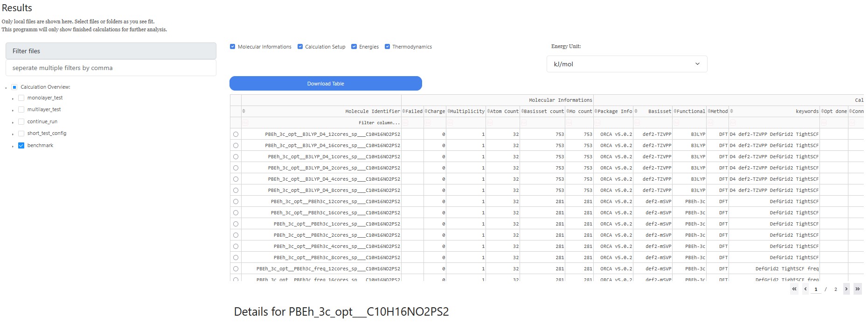
Task: Click the Download Table button
Action: click(326, 84)
